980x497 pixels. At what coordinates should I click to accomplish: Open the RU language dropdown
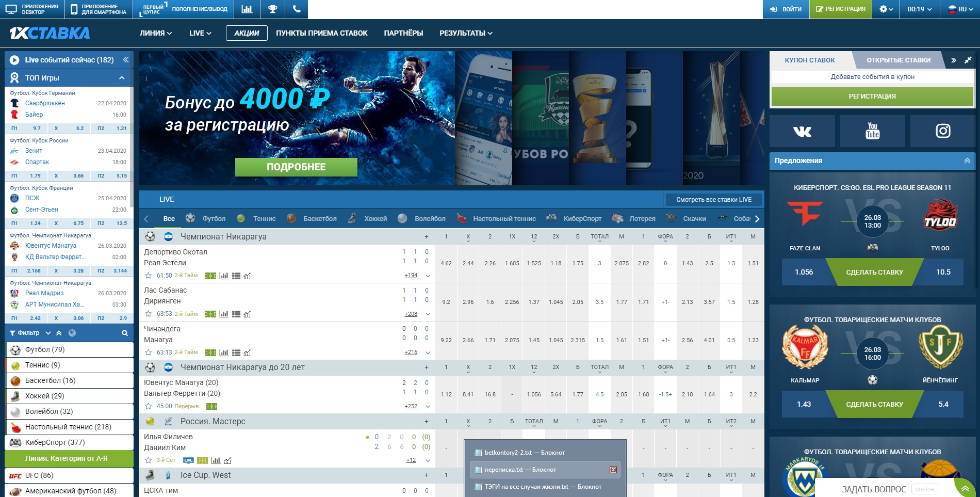tap(960, 9)
